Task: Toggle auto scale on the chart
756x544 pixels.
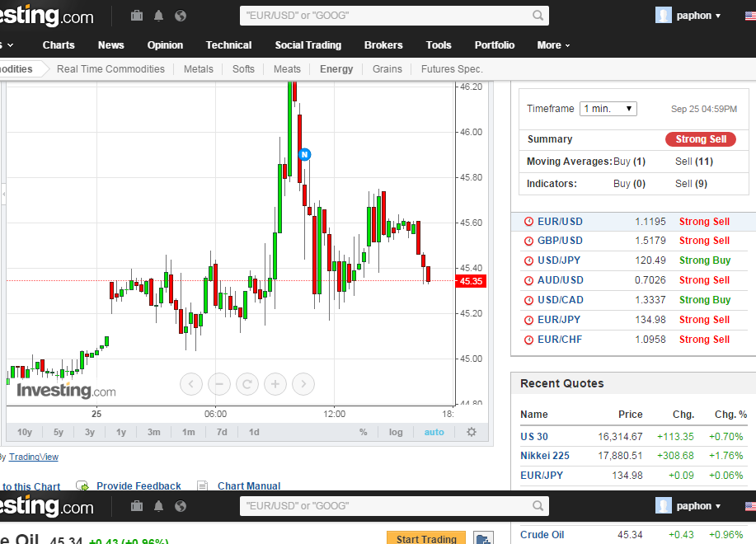Action: pos(434,432)
